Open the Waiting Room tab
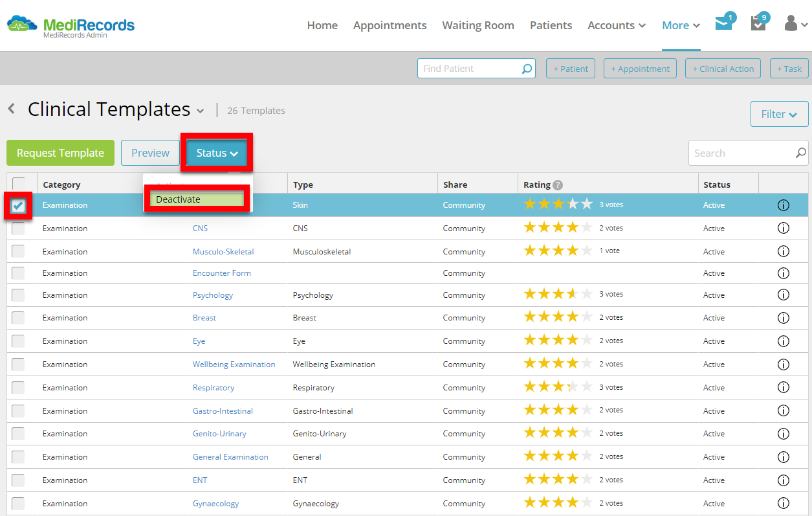Image resolution: width=812 pixels, height=516 pixels. tap(478, 25)
